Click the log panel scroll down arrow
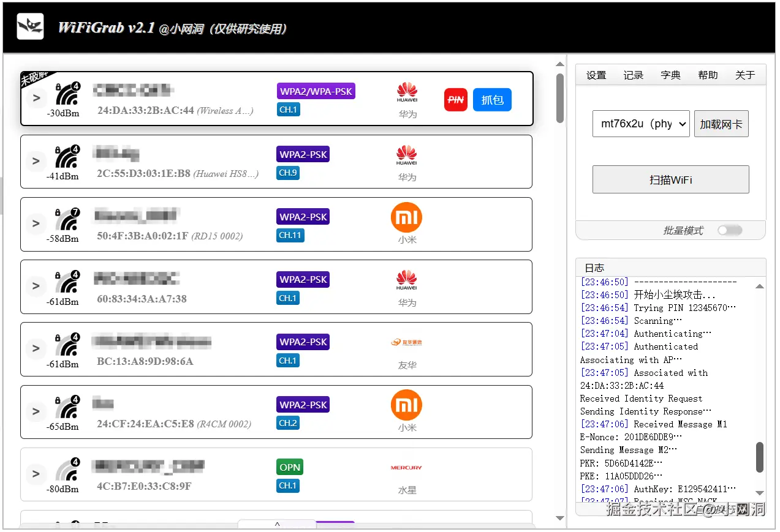The image size is (780, 532). tap(760, 493)
